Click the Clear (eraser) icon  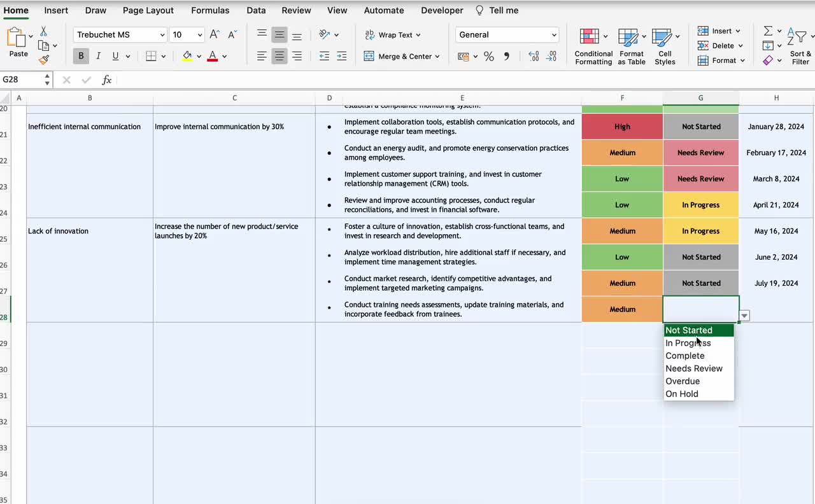[x=768, y=60]
